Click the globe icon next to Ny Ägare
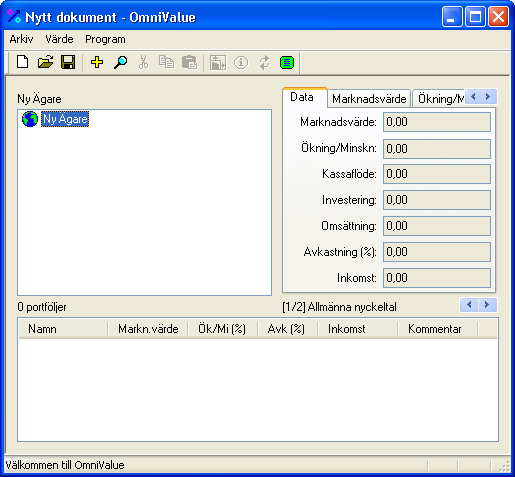The height and width of the screenshot is (477, 515). pos(30,119)
